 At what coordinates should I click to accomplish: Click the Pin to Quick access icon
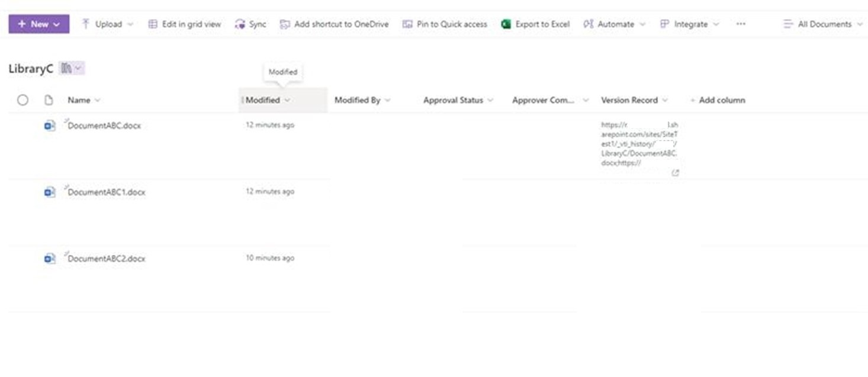[x=407, y=24]
